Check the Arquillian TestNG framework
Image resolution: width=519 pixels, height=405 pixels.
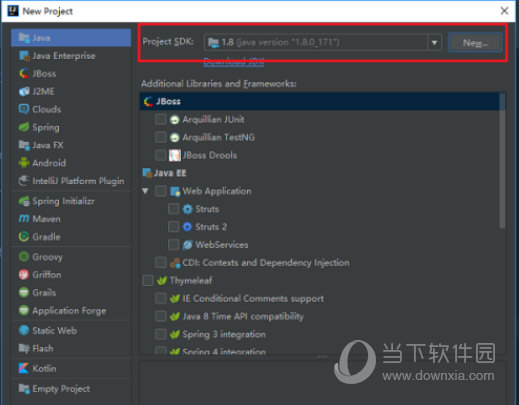[x=161, y=137]
